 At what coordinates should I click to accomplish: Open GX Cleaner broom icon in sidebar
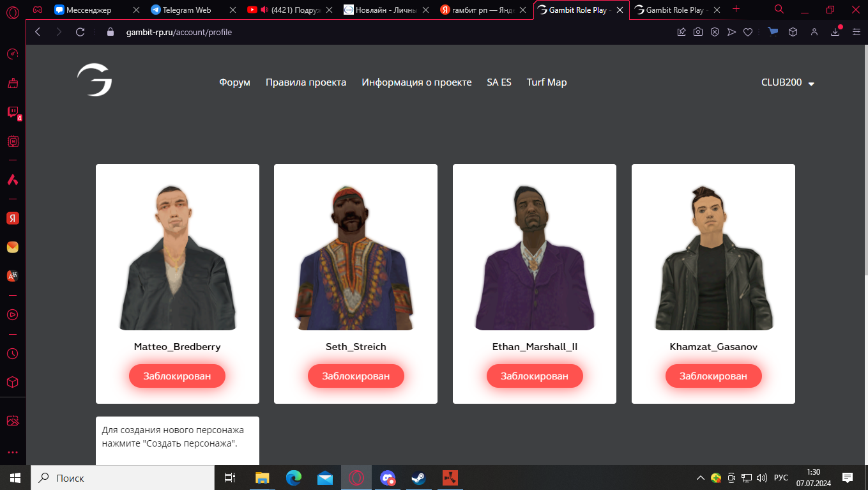coord(12,83)
